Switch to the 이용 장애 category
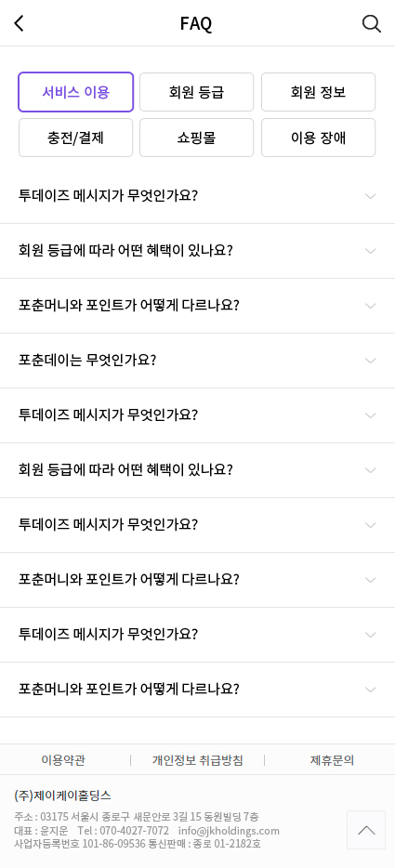 pyautogui.click(x=319, y=138)
